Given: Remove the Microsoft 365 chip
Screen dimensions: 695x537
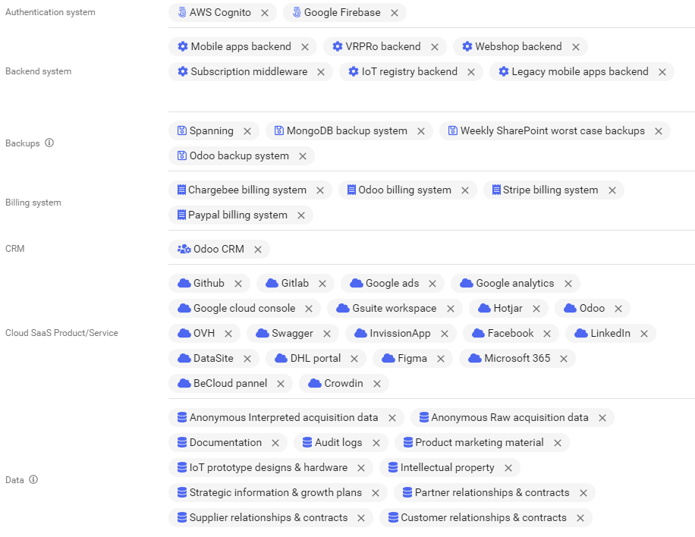Looking at the screenshot, I should [x=564, y=358].
